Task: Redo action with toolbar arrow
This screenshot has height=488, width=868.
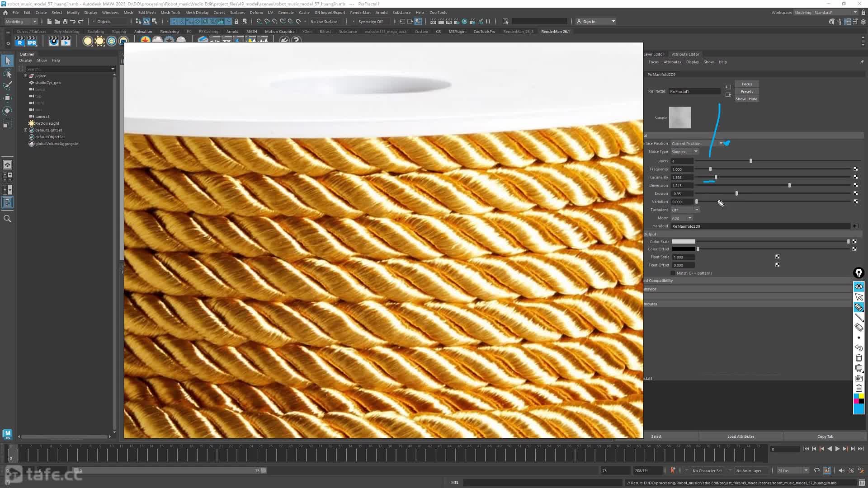Action: (x=81, y=21)
